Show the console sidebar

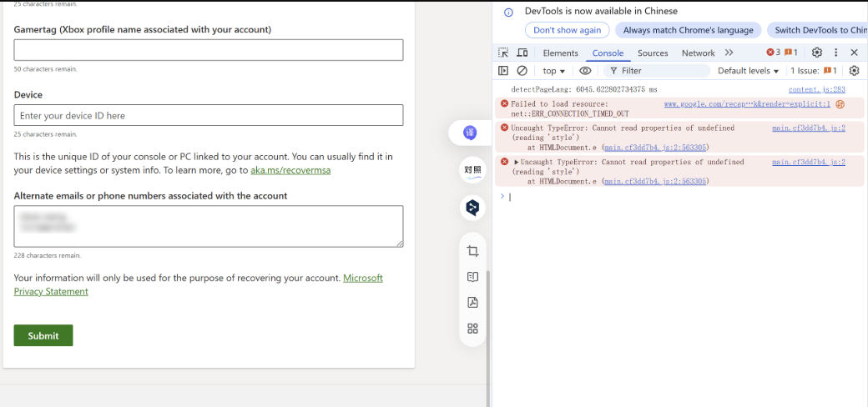[x=503, y=71]
